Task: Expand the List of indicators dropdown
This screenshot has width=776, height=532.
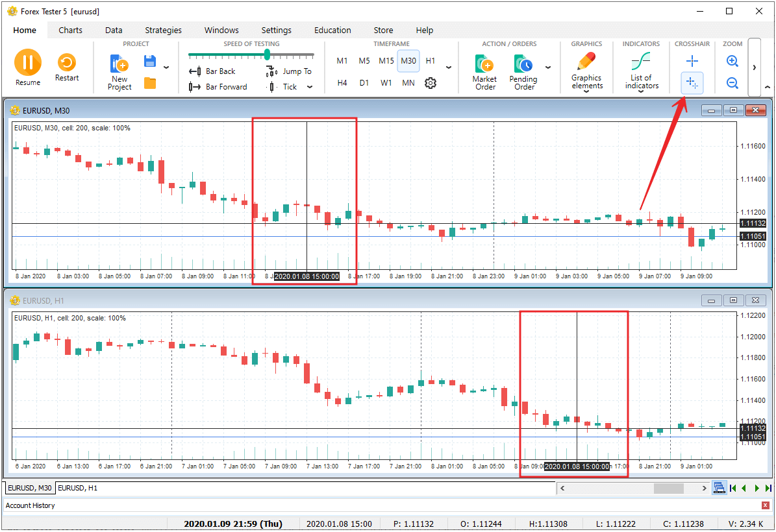Action: [x=641, y=91]
